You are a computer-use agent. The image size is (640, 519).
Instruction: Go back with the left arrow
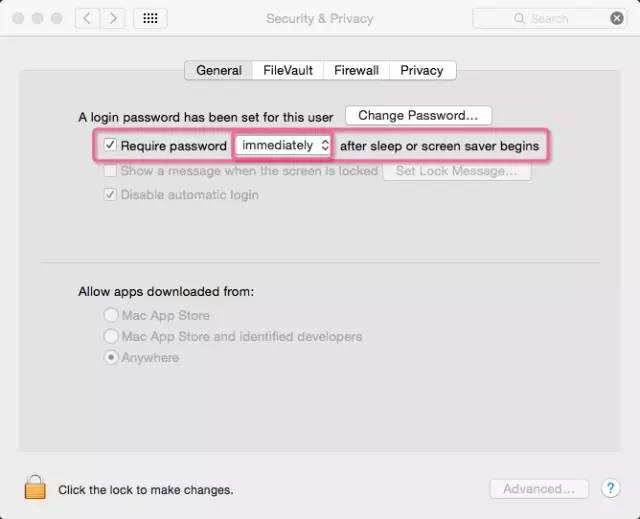coord(89,18)
